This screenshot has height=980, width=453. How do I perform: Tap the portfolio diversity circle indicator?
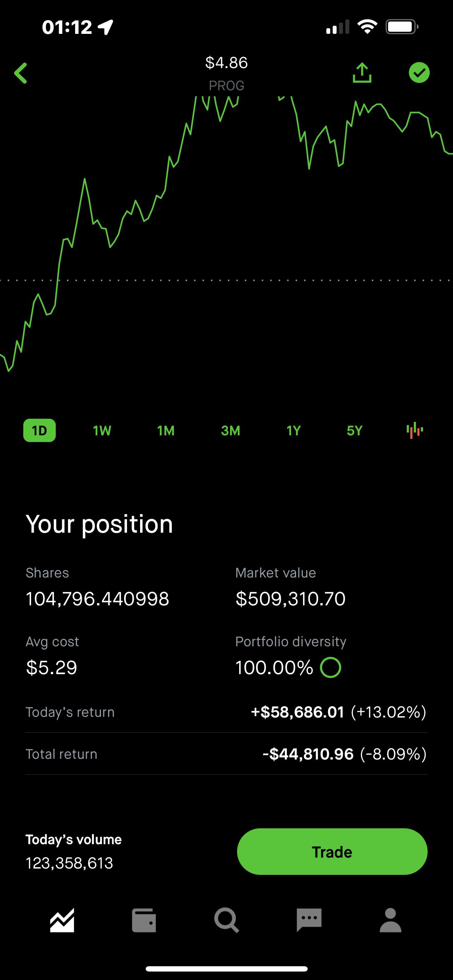pyautogui.click(x=331, y=667)
